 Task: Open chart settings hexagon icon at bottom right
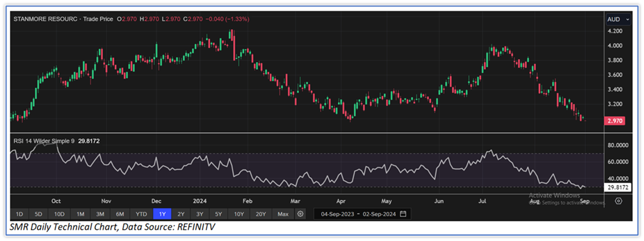pos(618,201)
